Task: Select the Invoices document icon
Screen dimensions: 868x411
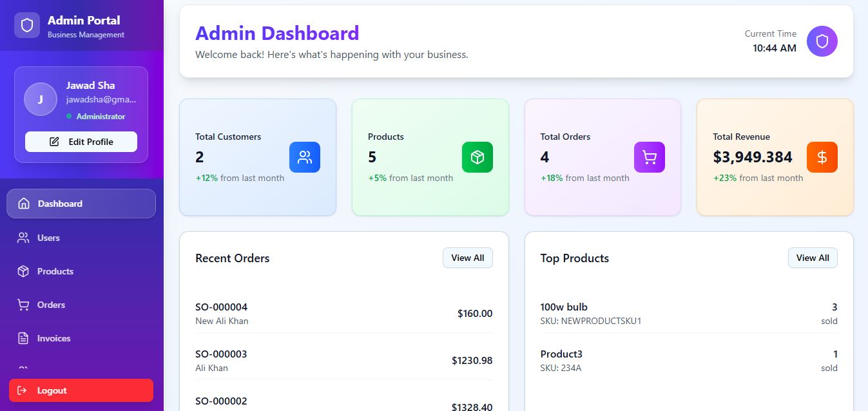Action: pyautogui.click(x=23, y=338)
